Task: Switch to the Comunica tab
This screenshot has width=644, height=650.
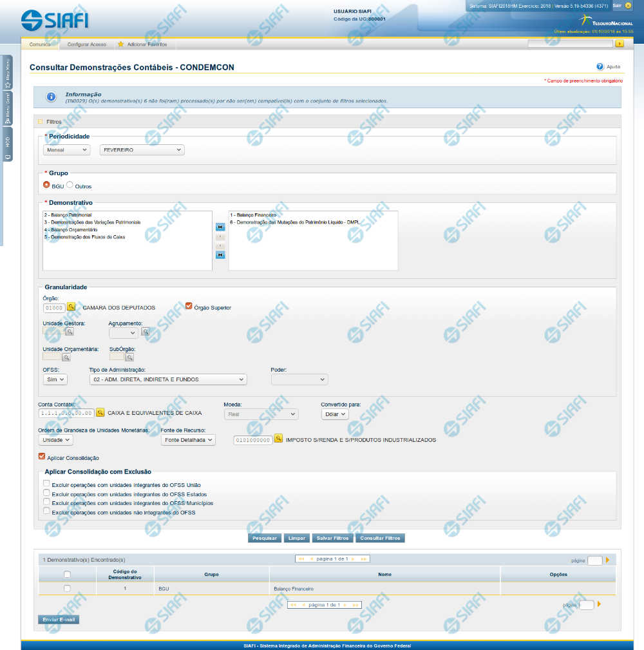Action: 40,44
